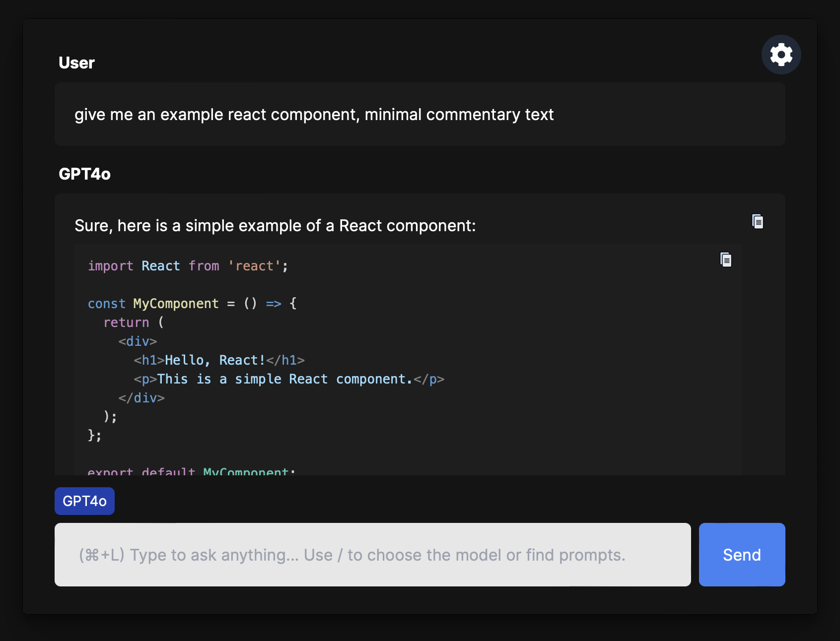The height and width of the screenshot is (641, 840).
Task: Click the 'return (' code line
Action: click(133, 322)
